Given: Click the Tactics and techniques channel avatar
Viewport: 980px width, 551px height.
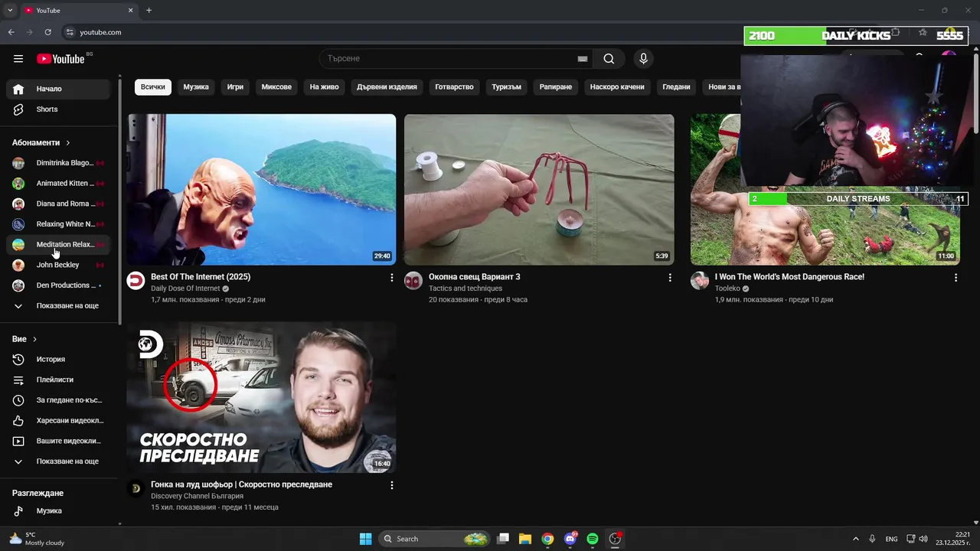Looking at the screenshot, I should click(413, 281).
